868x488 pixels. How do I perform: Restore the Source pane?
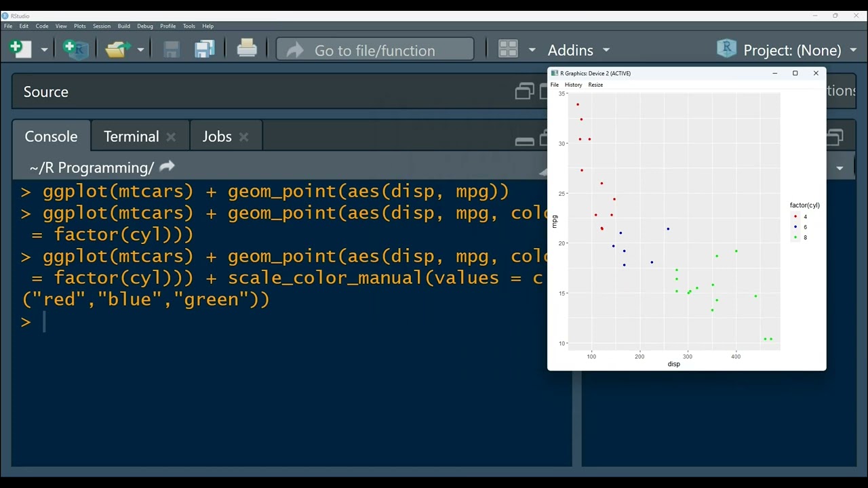click(x=524, y=91)
